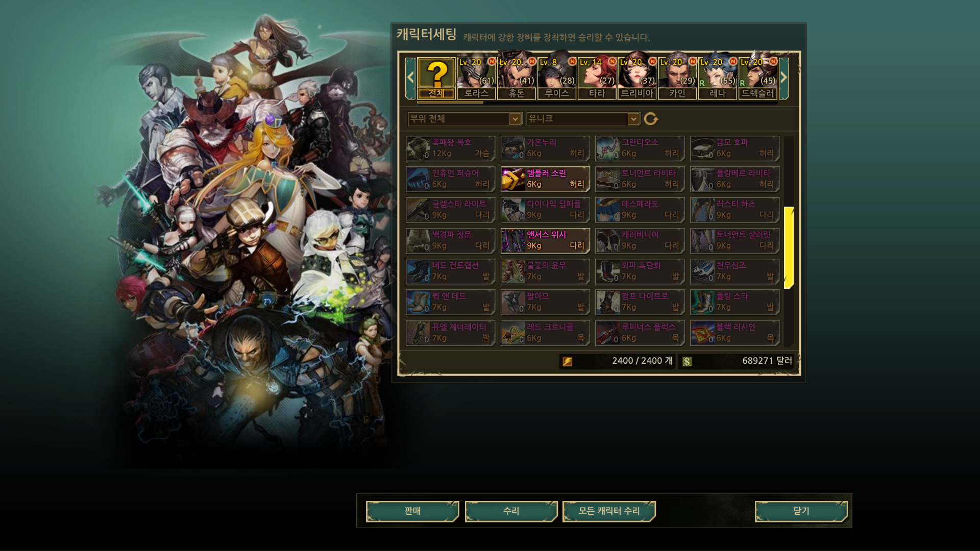Click the yellow item list scrollbar
The width and height of the screenshot is (980, 551).
pyautogui.click(x=789, y=247)
